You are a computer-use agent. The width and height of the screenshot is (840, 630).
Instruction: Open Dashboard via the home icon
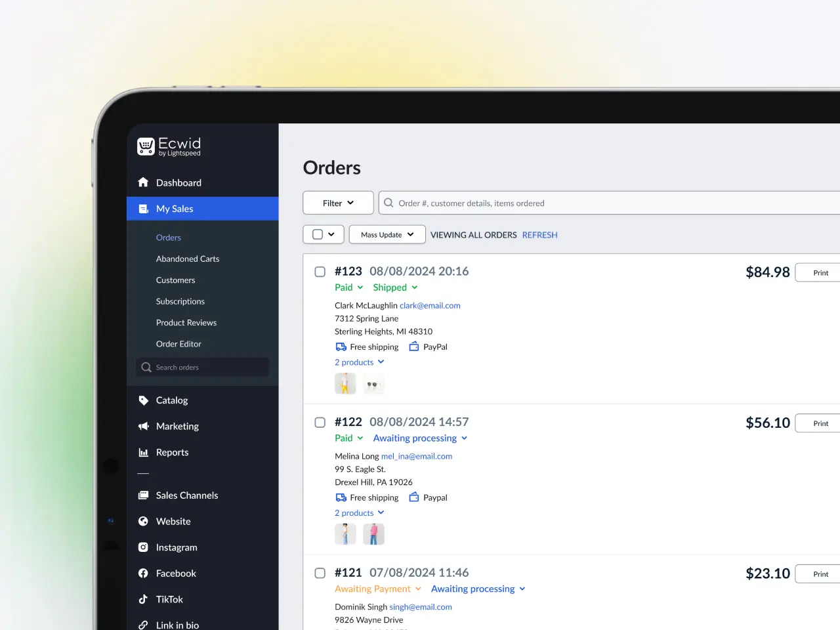tap(143, 182)
